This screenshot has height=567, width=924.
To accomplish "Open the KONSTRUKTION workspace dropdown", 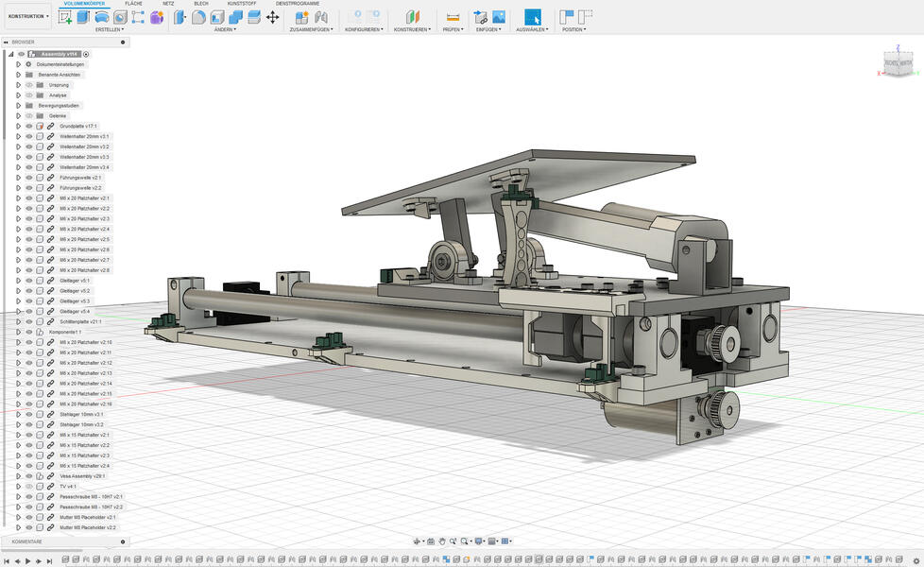I will click(x=27, y=16).
